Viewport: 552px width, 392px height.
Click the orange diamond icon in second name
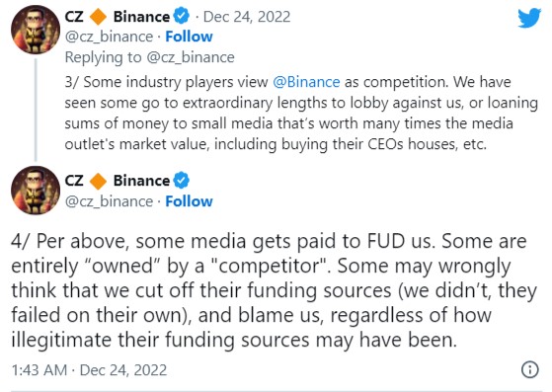(98, 181)
